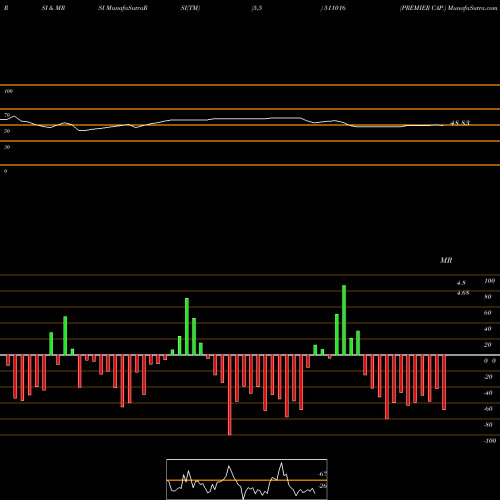The height and width of the screenshot is (500, 500).
Task: Click the 60 axis label in MR panel
Action: 488,313
